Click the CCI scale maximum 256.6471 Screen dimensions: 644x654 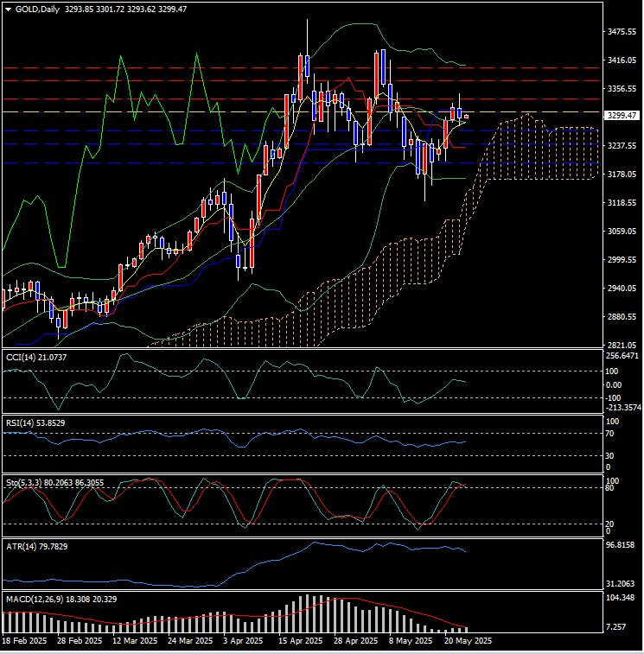[622, 356]
